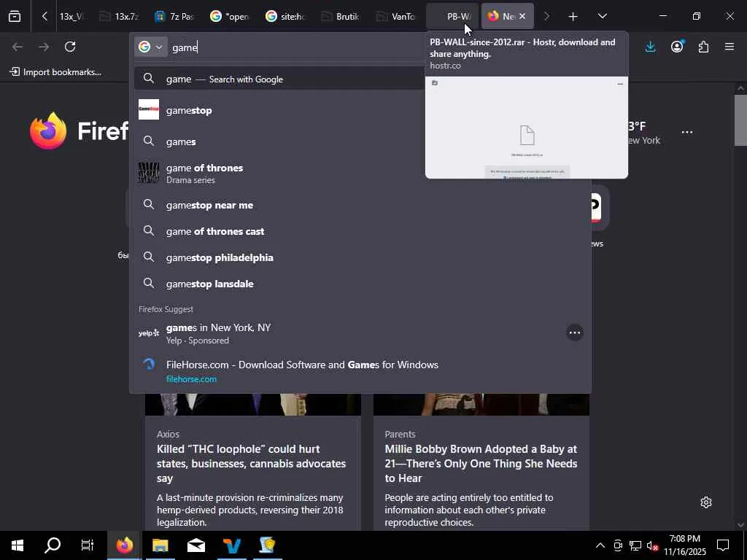747x560 pixels.
Task: Click the page vertical scrollbar thumb
Action: coord(740,120)
